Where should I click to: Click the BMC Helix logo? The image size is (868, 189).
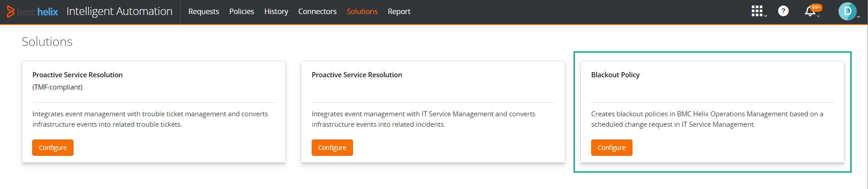(32, 11)
